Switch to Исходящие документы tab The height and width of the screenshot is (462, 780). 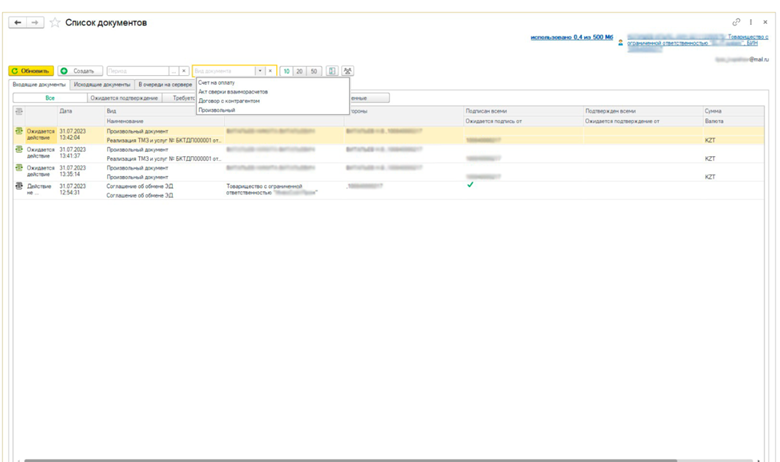click(x=101, y=85)
